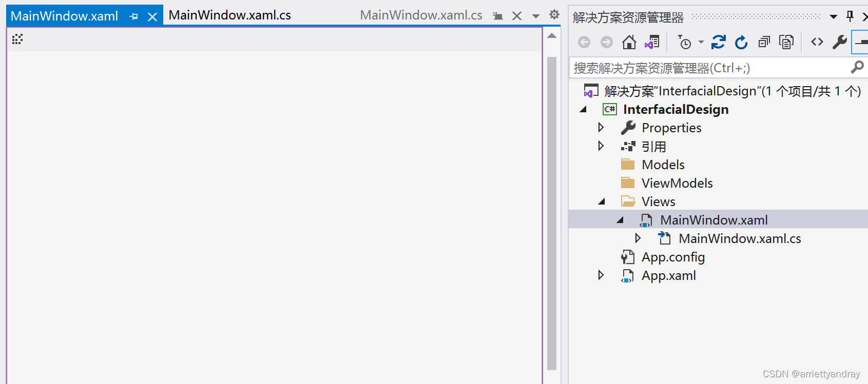Click the App.config file icon

pyautogui.click(x=628, y=257)
